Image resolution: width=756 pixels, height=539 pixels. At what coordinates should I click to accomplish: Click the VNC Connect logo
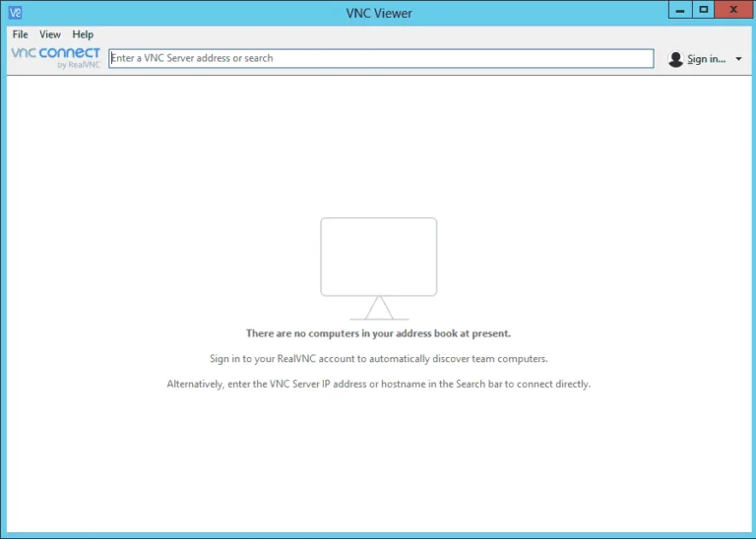click(x=55, y=57)
